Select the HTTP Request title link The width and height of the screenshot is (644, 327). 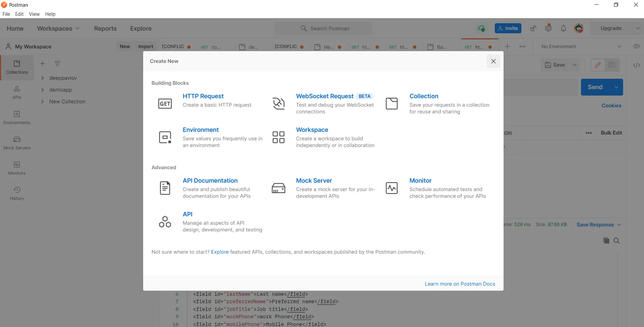point(203,96)
